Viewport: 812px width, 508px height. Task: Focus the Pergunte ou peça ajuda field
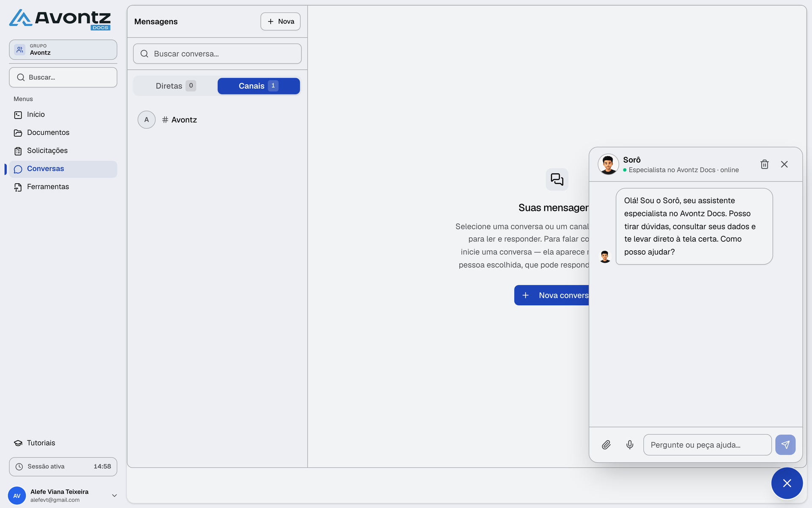pyautogui.click(x=708, y=445)
